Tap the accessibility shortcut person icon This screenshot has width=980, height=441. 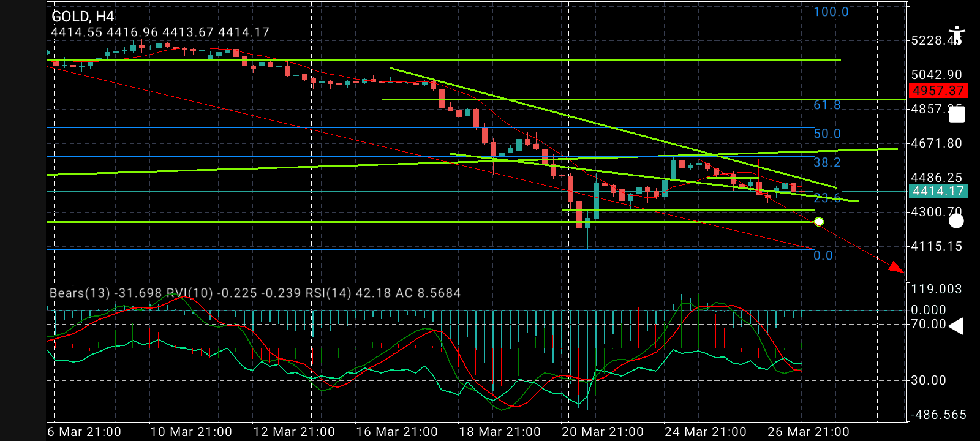tap(956, 36)
